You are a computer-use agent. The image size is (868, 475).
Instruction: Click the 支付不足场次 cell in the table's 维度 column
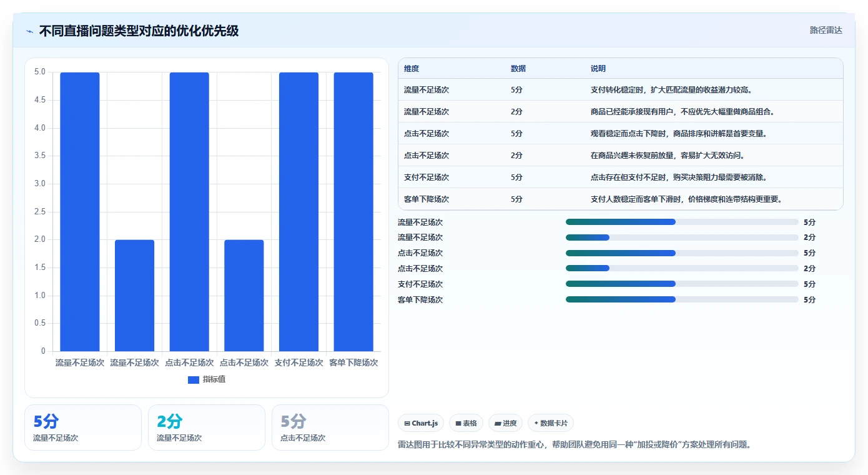427,177
